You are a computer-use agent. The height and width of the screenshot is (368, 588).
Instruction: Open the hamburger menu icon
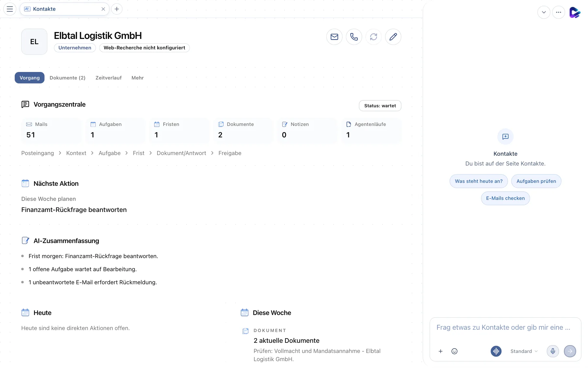pyautogui.click(x=10, y=9)
